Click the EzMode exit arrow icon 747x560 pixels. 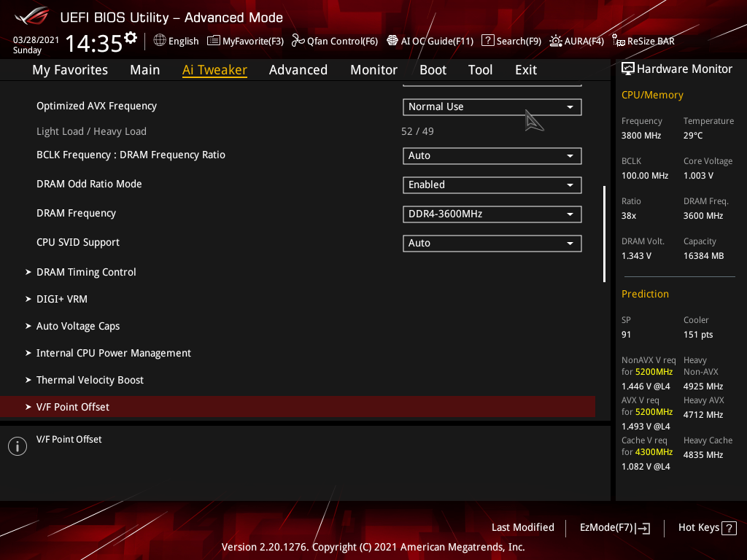pos(643,528)
